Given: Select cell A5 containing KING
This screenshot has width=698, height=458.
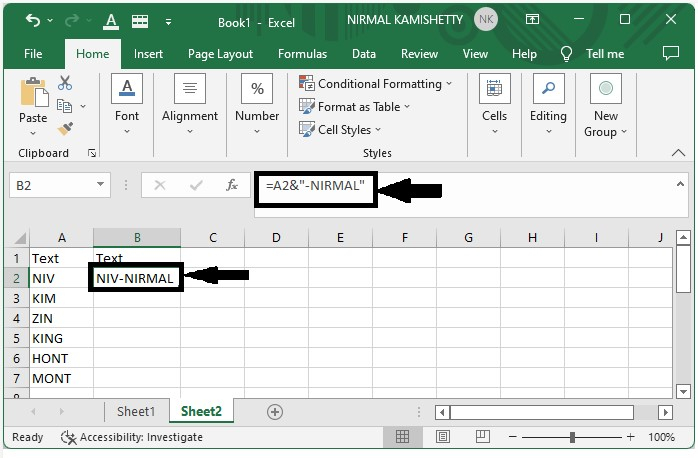Looking at the screenshot, I should point(61,338).
